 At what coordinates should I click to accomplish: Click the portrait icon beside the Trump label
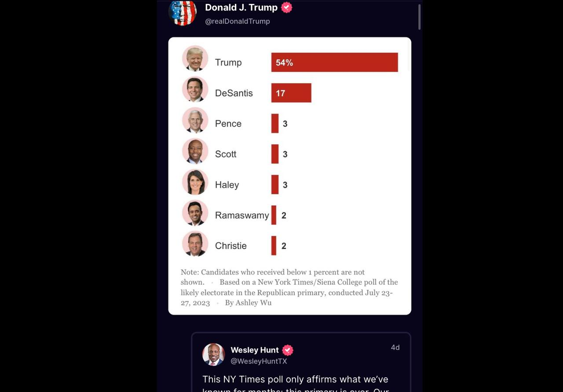pos(195,58)
